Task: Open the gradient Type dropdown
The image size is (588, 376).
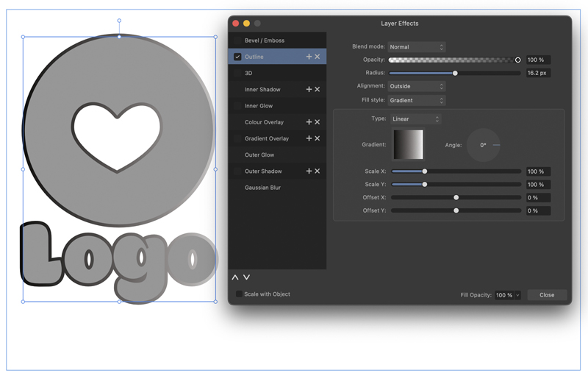Action: [x=415, y=119]
